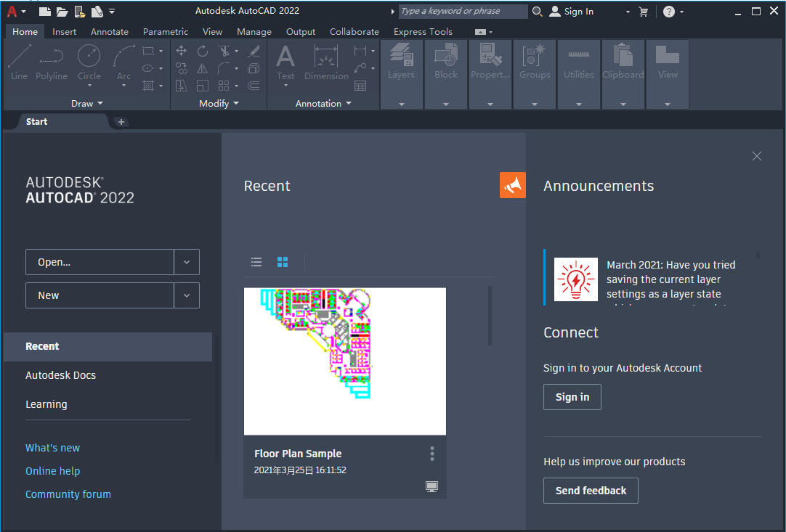The image size is (786, 532).
Task: Insert a Table from Annotation
Action: click(360, 86)
